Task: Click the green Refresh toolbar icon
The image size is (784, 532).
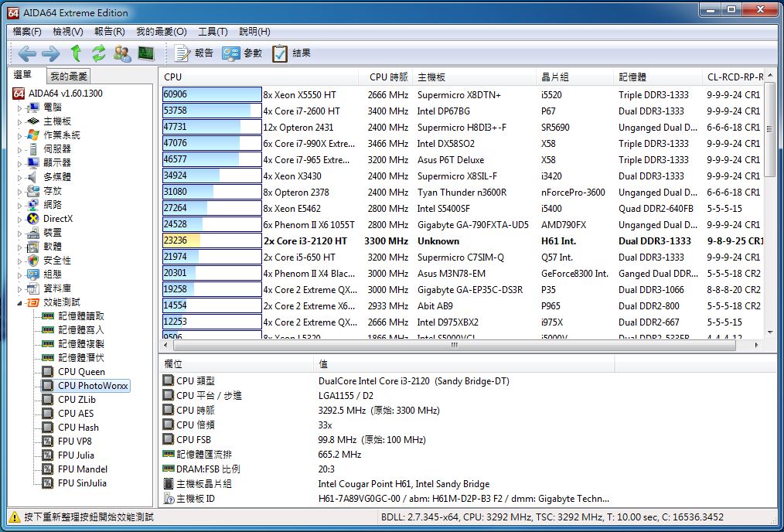Action: pos(98,53)
